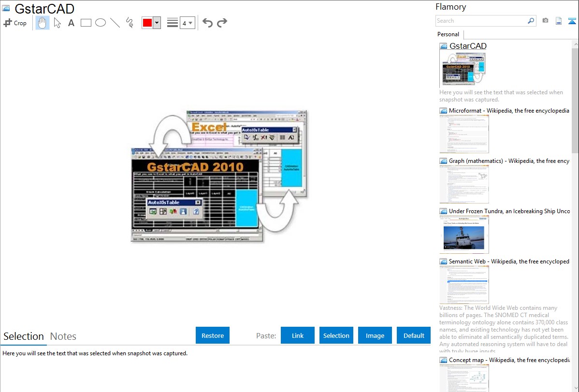The image size is (579, 392).
Task: Click the scroll down arrow in snapshot list
Action: (x=575, y=388)
